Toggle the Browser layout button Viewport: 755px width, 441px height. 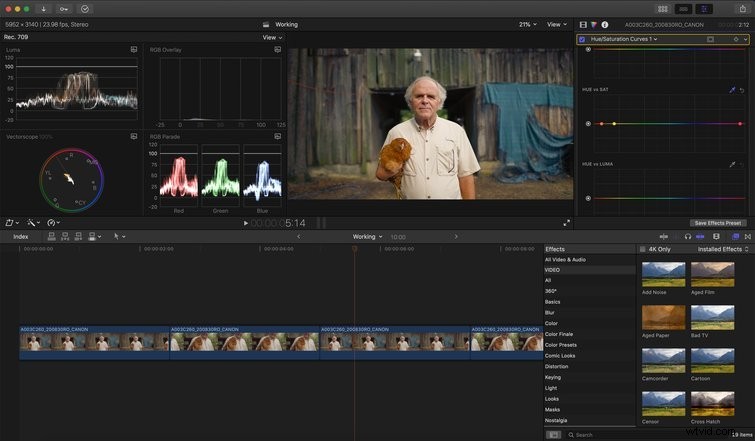(663, 9)
